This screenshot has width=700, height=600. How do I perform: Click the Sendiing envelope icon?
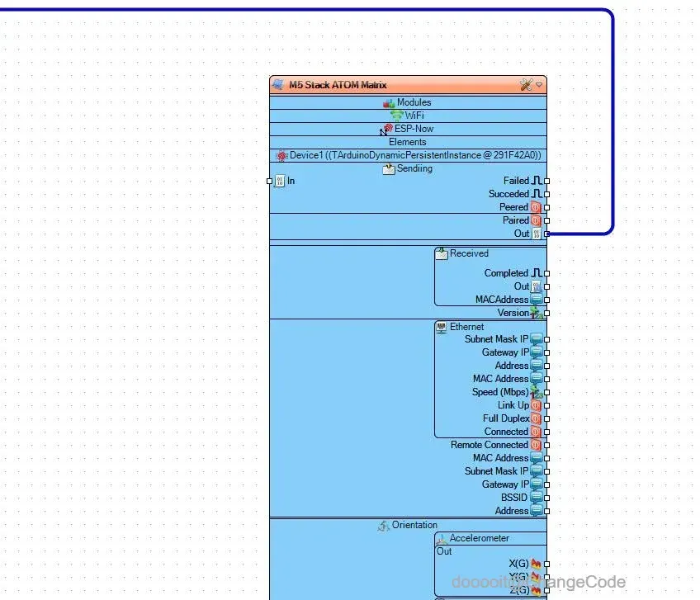tap(389, 169)
